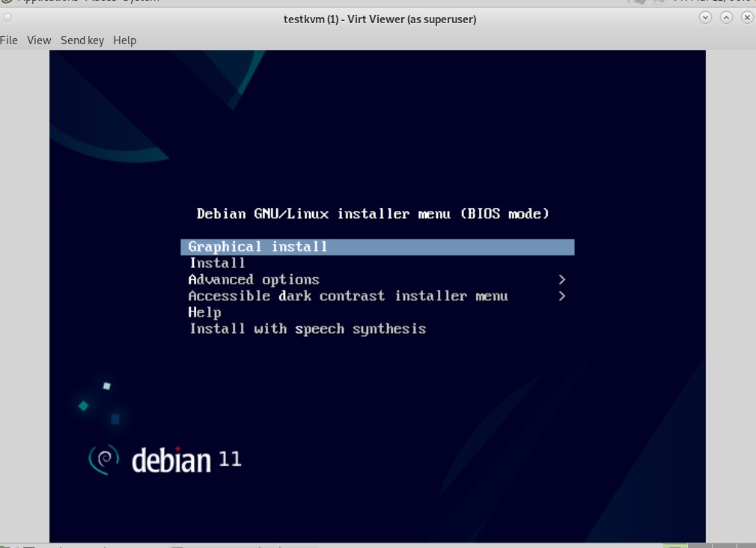Open the Send key menu

click(x=82, y=40)
